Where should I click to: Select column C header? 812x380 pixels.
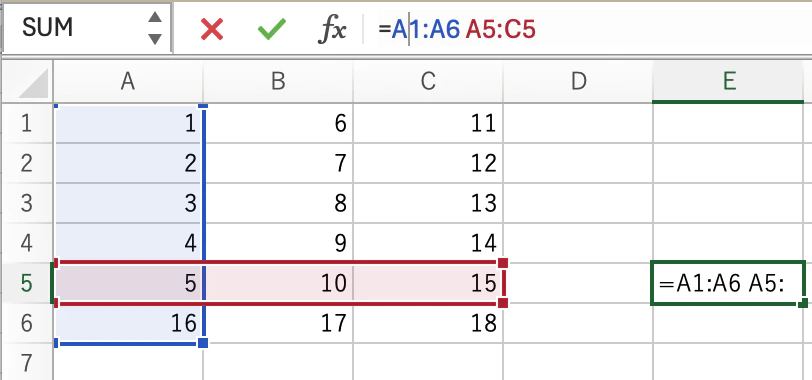(428, 81)
